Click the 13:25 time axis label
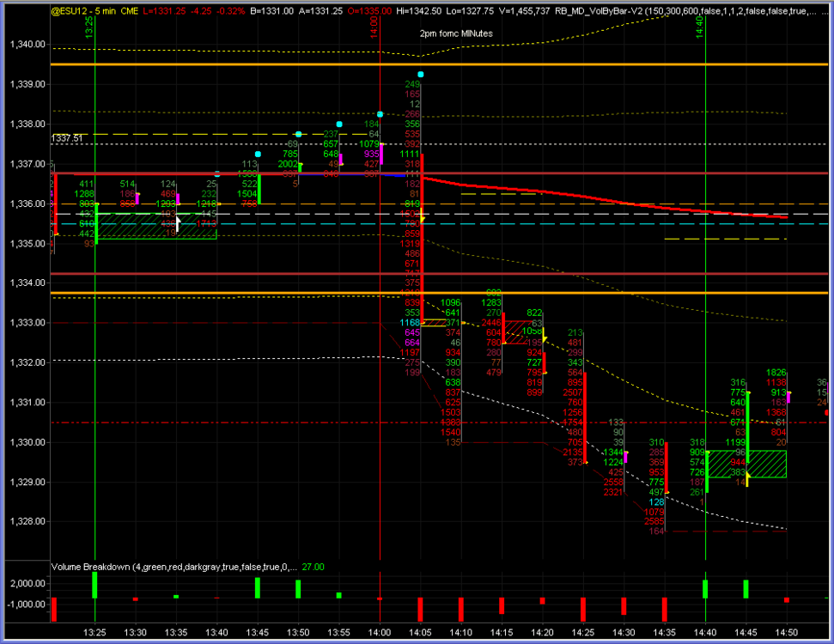Image resolution: width=834 pixels, height=644 pixels. (x=94, y=632)
